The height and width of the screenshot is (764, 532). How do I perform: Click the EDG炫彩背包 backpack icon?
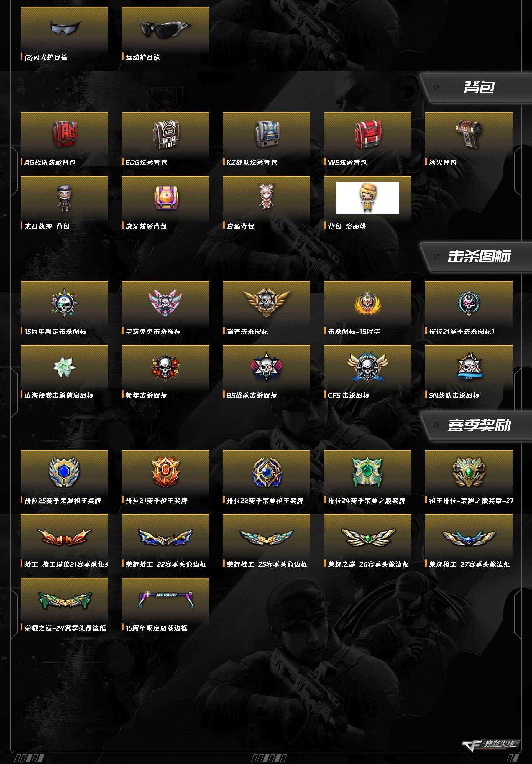[166, 134]
